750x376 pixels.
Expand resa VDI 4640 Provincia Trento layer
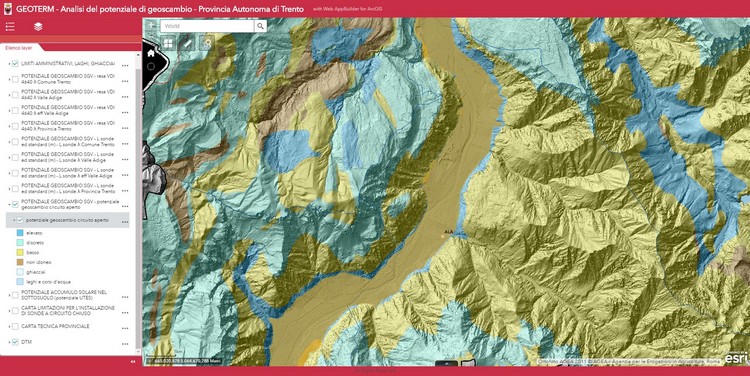click(9, 126)
